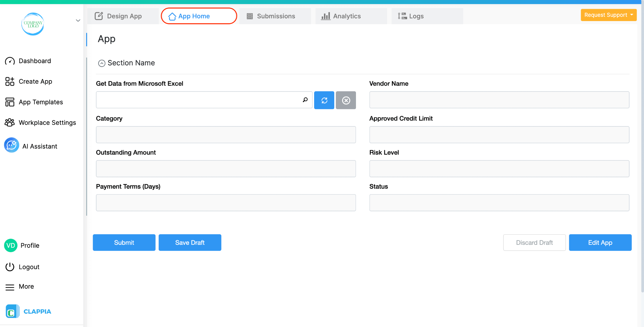Open Create App from the sidebar icon
644x327 pixels.
[9, 81]
